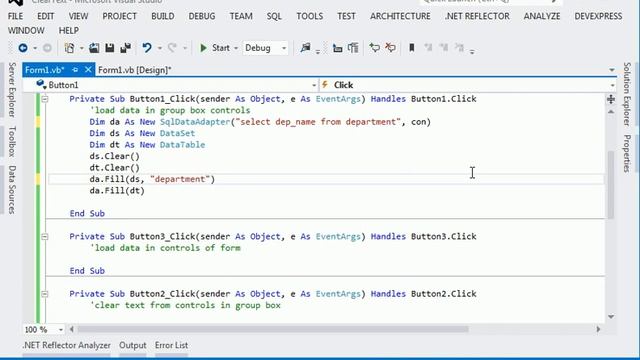Click the Save All icon
This screenshot has height=360, width=640.
pyautogui.click(x=126, y=48)
